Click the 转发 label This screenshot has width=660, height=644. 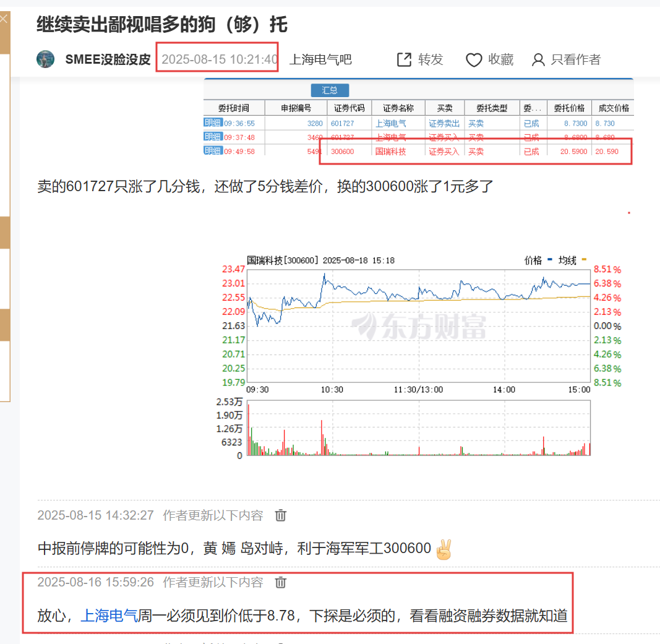point(431,59)
